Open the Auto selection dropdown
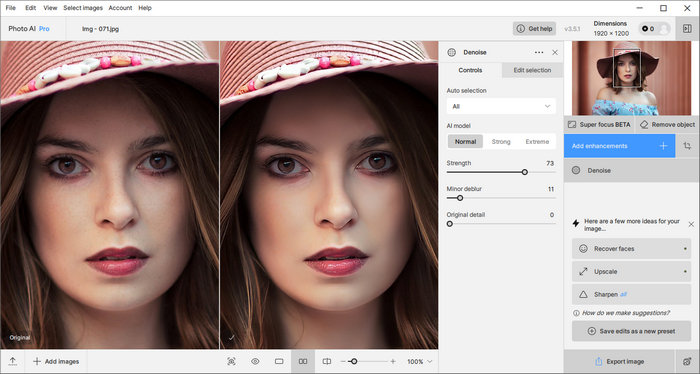700x374 pixels. point(501,106)
